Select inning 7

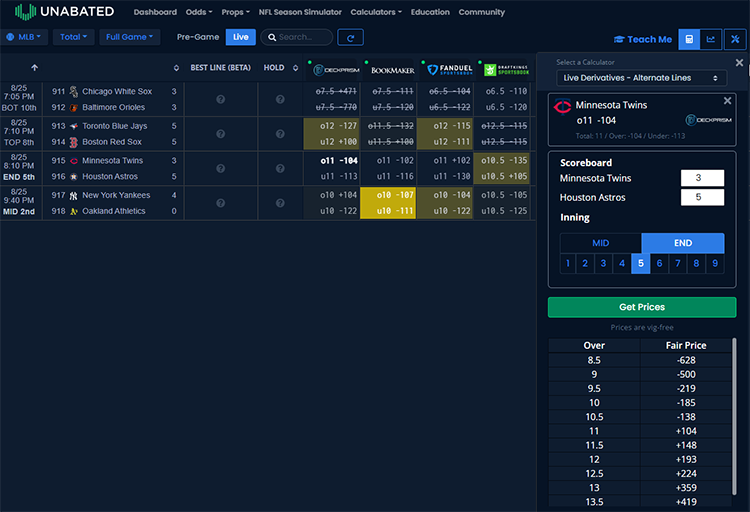tap(678, 263)
